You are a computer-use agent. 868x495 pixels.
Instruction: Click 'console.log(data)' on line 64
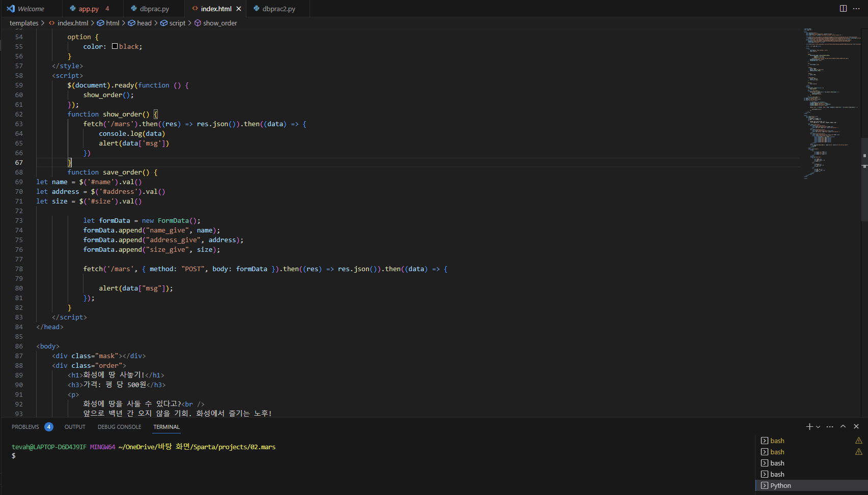coord(132,133)
